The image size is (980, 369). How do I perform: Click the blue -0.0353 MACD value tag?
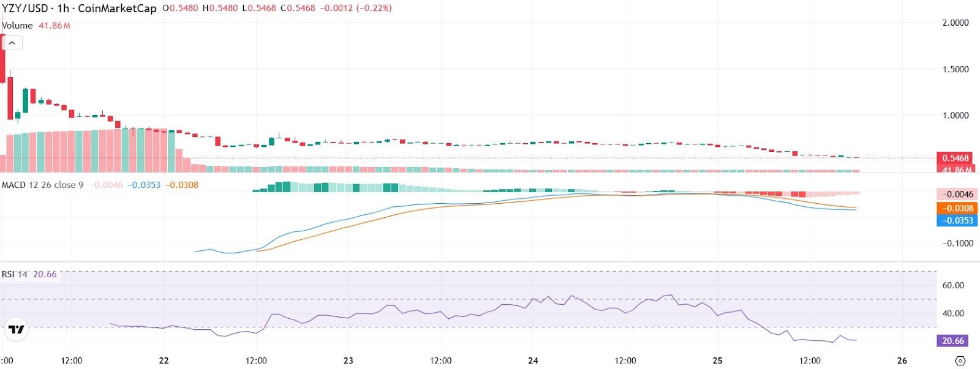pyautogui.click(x=958, y=220)
